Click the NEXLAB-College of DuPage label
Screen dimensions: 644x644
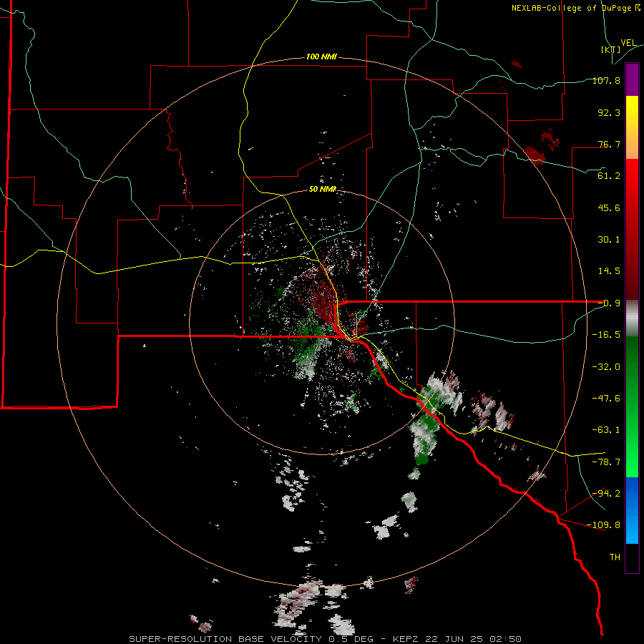576,8
